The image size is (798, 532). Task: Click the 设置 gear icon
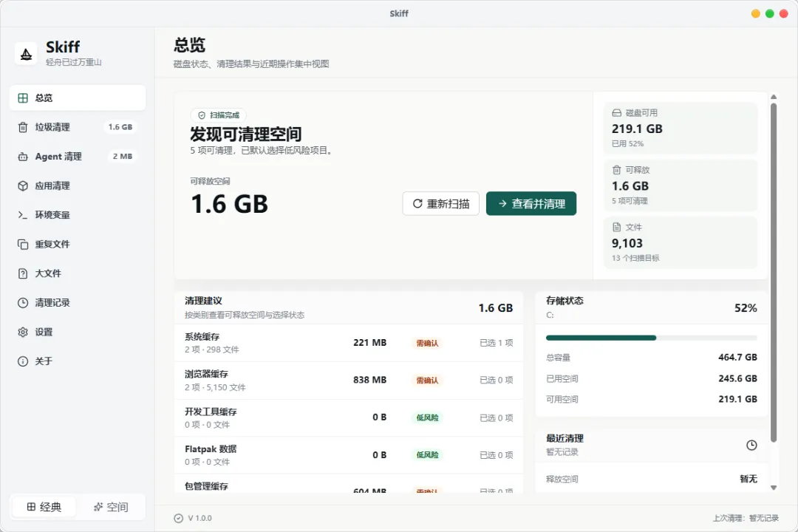[23, 332]
